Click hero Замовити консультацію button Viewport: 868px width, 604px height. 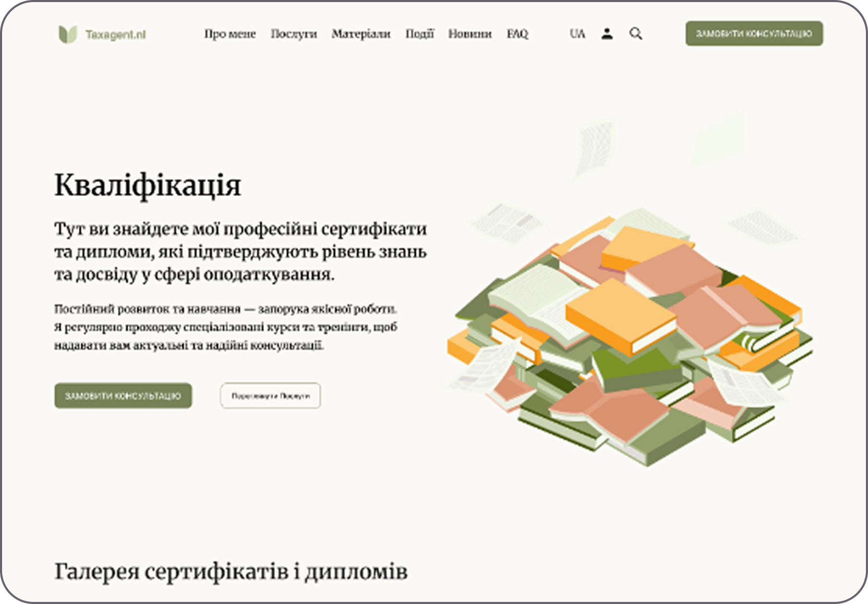123,396
